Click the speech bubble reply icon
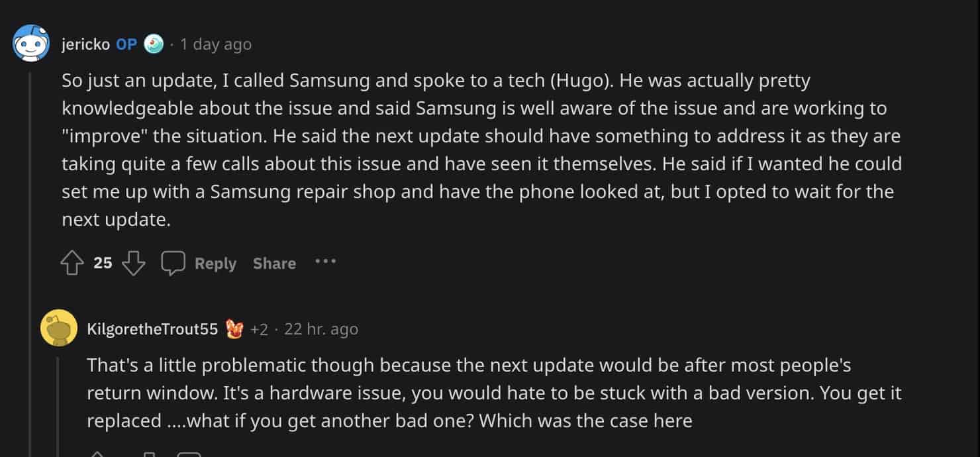Screen dimensions: 980x457 [x=173, y=264]
